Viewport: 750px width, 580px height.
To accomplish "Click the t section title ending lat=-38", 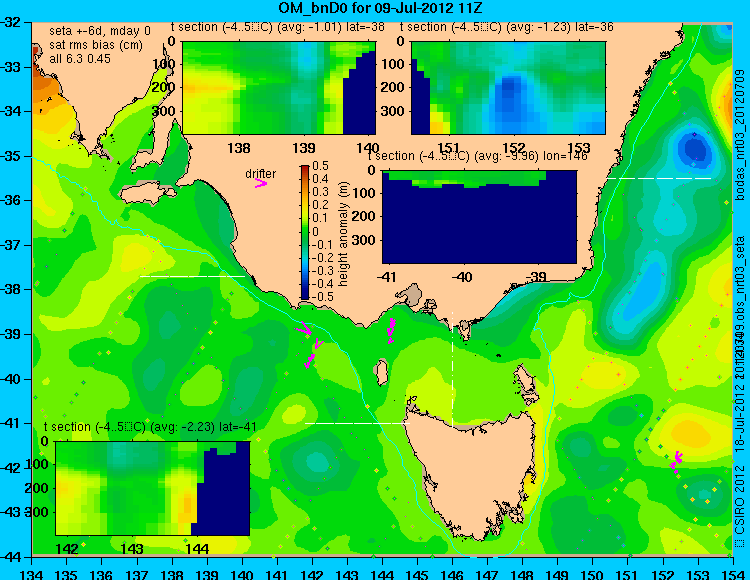I will (278, 27).
